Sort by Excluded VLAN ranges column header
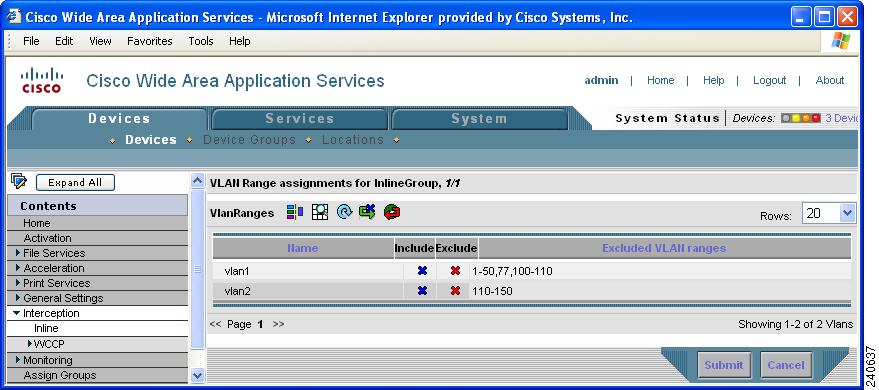 click(664, 248)
